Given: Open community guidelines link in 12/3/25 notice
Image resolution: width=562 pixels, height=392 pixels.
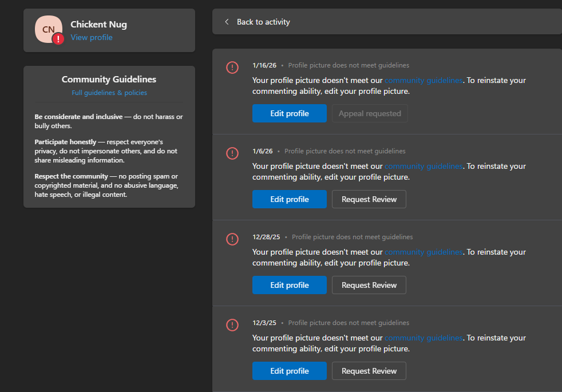Looking at the screenshot, I should tap(424, 338).
